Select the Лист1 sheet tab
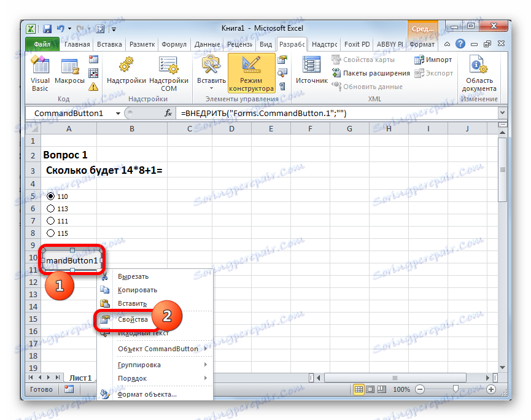This screenshot has width=531, height=420. [x=80, y=378]
